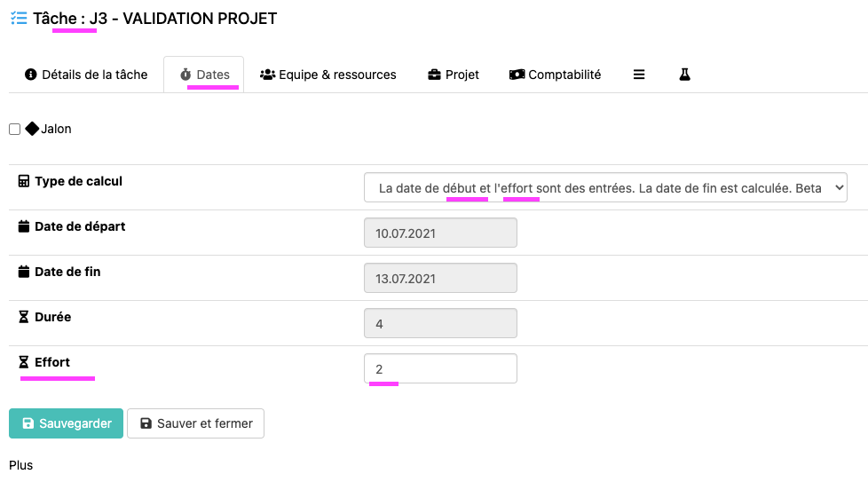Select the Dates tab
Viewport: 868px width, 482px height.
204,75
